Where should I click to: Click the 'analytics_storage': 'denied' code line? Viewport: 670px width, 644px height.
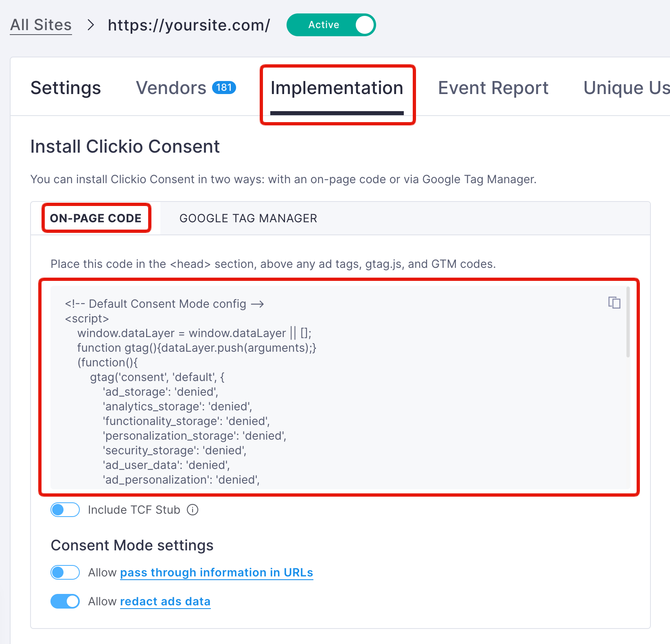pos(177,406)
